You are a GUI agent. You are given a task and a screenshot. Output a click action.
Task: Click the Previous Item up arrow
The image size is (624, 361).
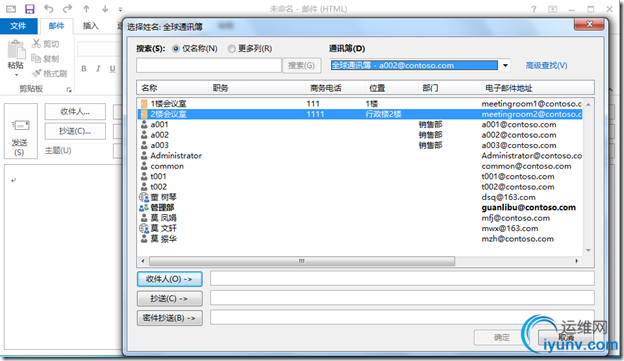pos(86,8)
